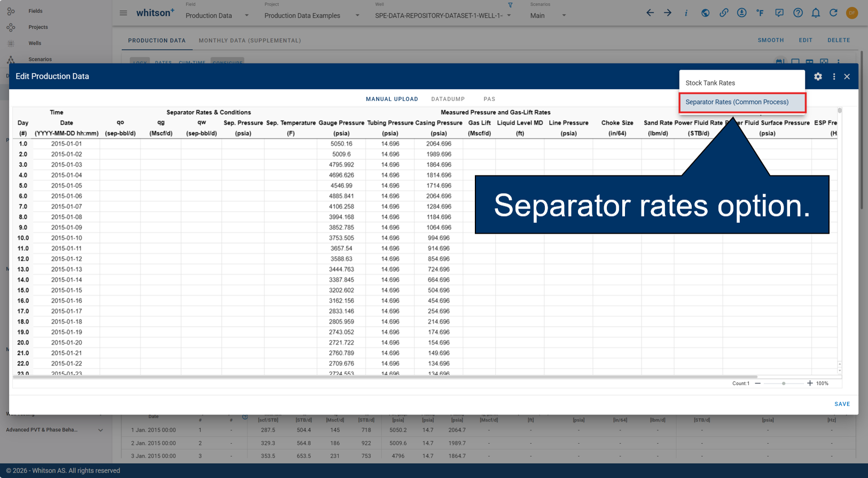Adjust the spreadsheet zoom slider handle

click(x=784, y=383)
